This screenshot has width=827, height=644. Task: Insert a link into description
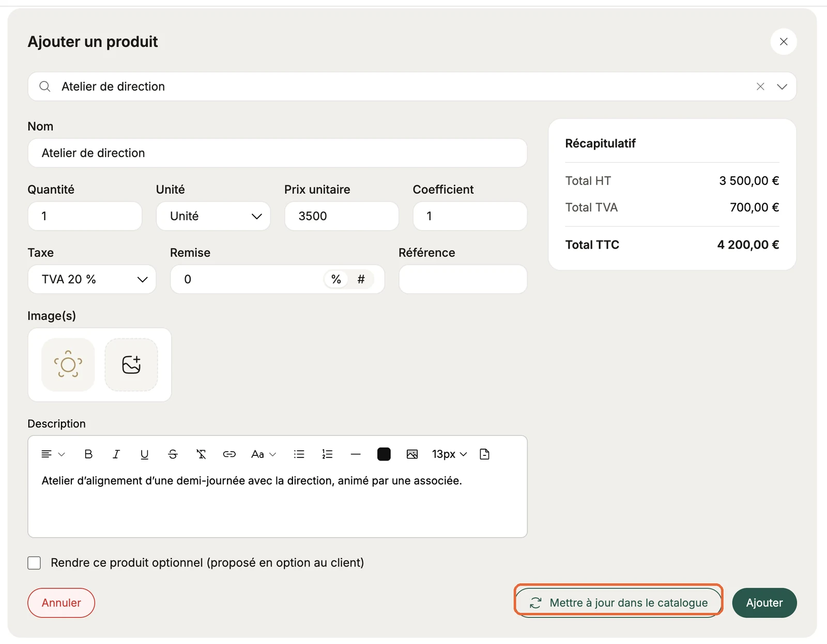click(229, 454)
